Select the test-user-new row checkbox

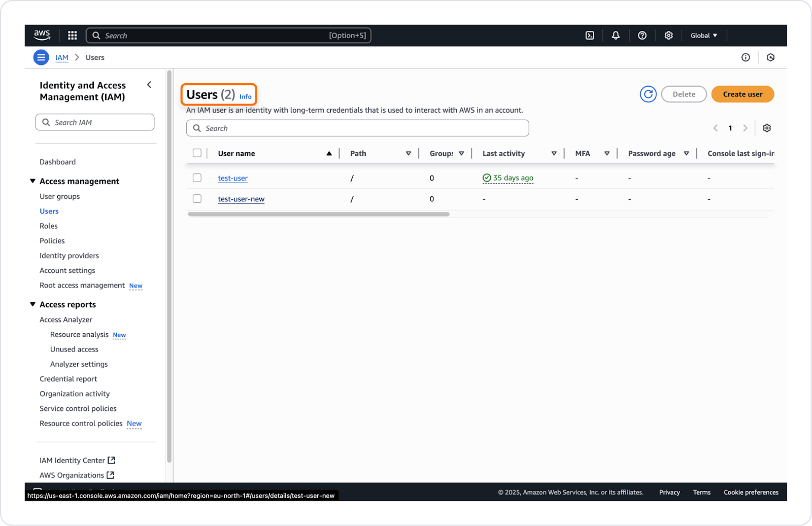(197, 198)
